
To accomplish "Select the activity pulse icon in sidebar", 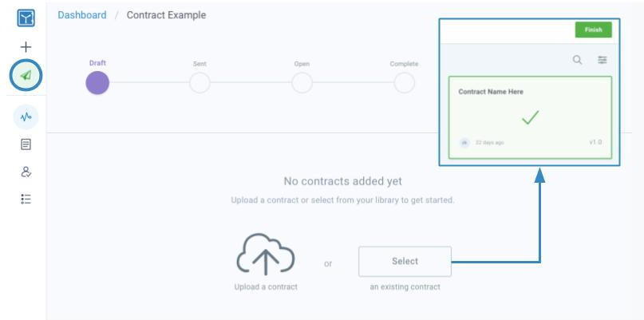I will point(26,117).
